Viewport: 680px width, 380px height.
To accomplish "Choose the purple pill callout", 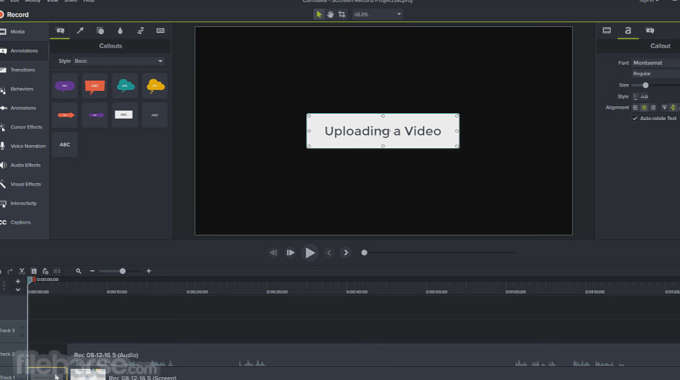I will click(x=95, y=115).
